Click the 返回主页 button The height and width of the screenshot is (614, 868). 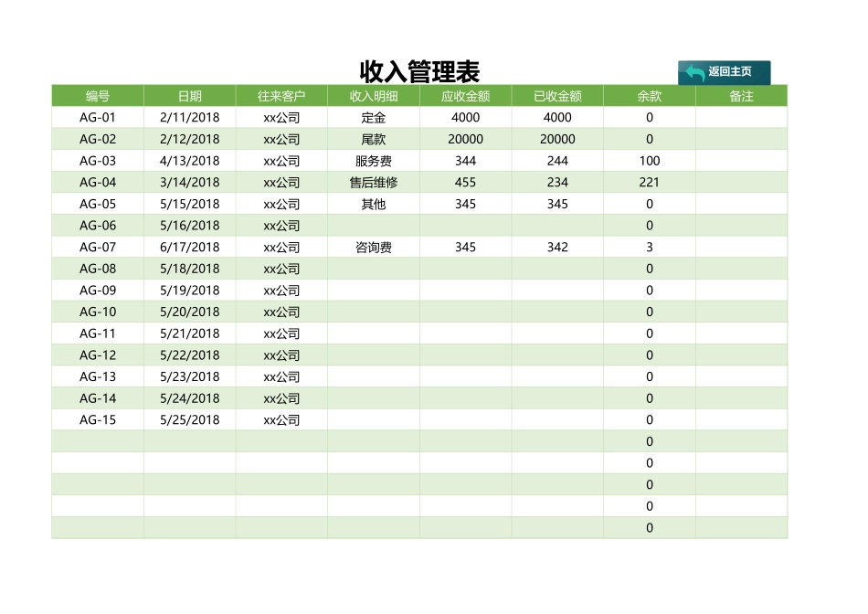724,72
